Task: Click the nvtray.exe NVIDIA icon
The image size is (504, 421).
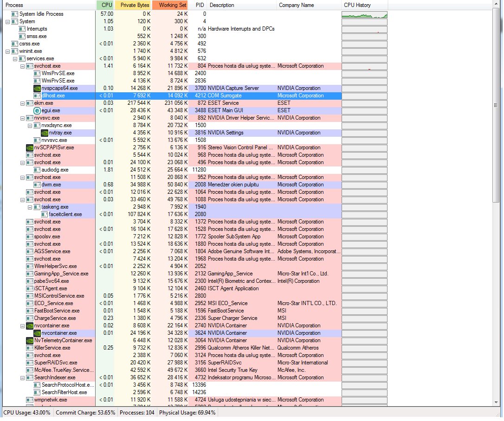Action: click(45, 133)
